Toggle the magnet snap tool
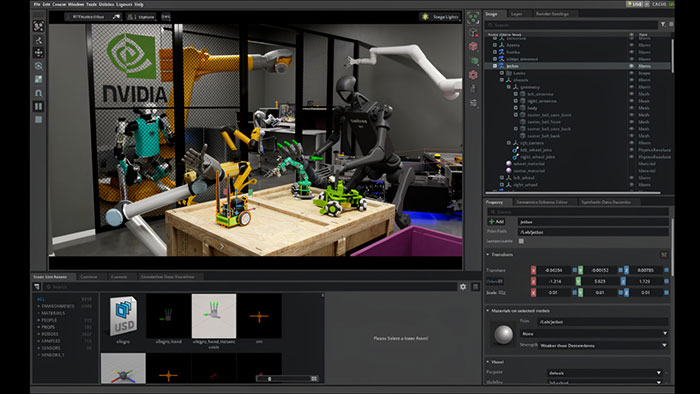Image resolution: width=700 pixels, height=394 pixels. 38,93
